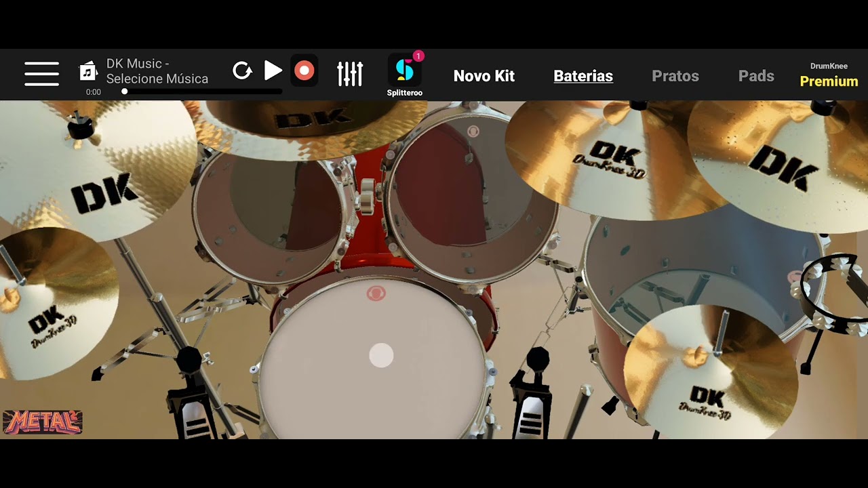Hit the snare drum with the white dot
Viewport: 868px width, 488px height.
(374, 359)
